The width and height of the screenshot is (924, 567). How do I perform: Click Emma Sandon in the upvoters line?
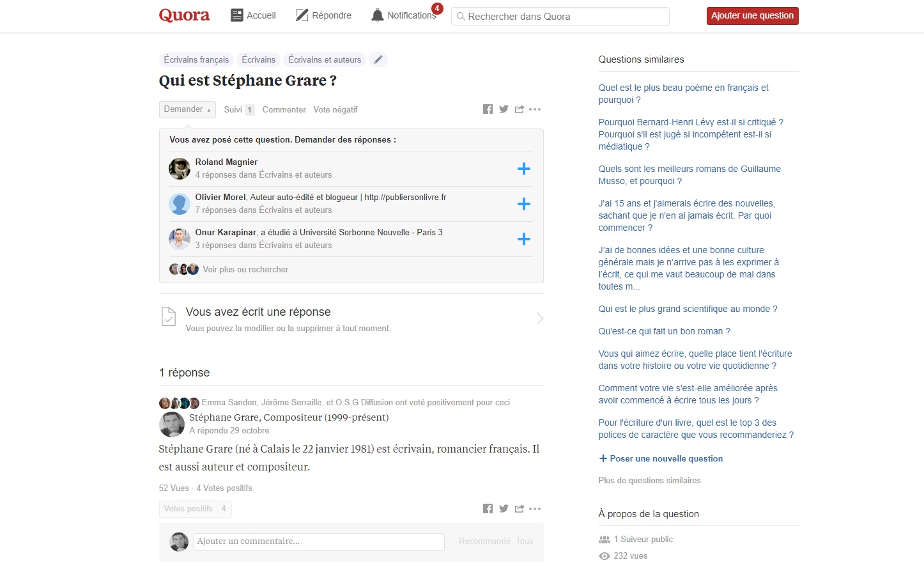pos(229,403)
